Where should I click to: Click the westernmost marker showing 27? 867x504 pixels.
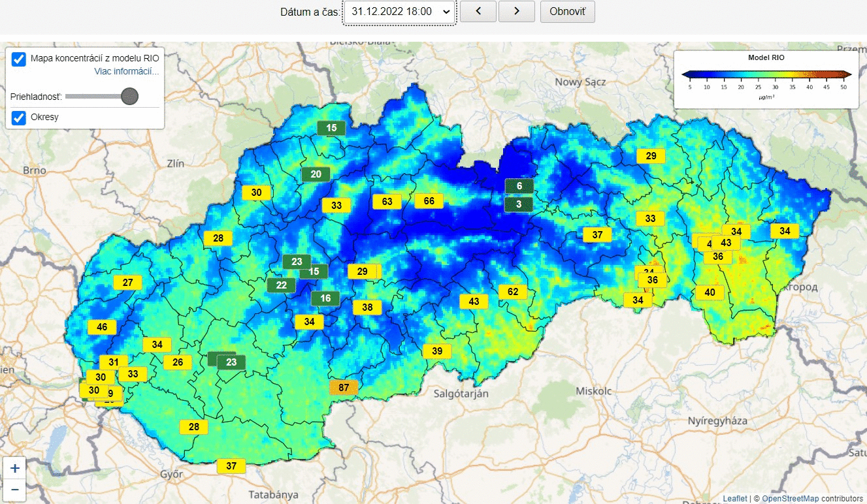[x=127, y=282]
